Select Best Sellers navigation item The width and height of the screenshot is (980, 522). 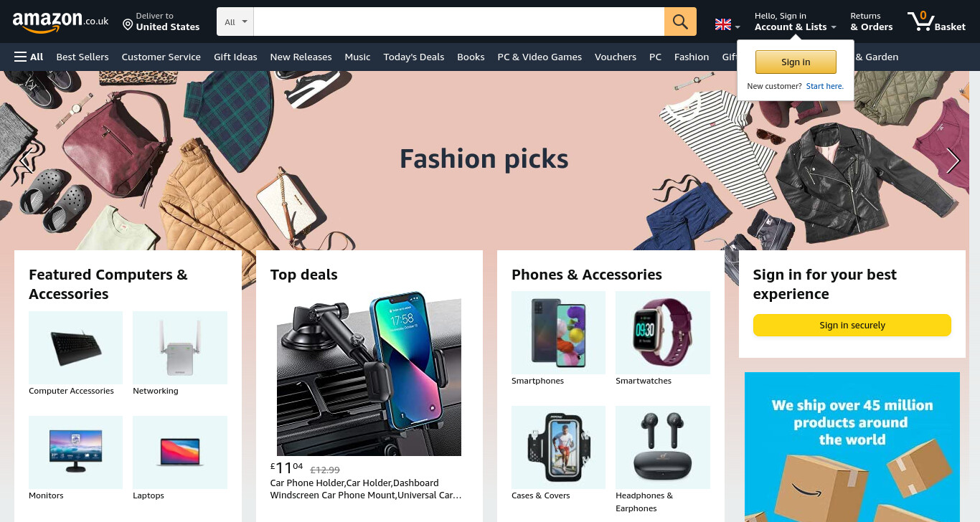click(x=83, y=57)
